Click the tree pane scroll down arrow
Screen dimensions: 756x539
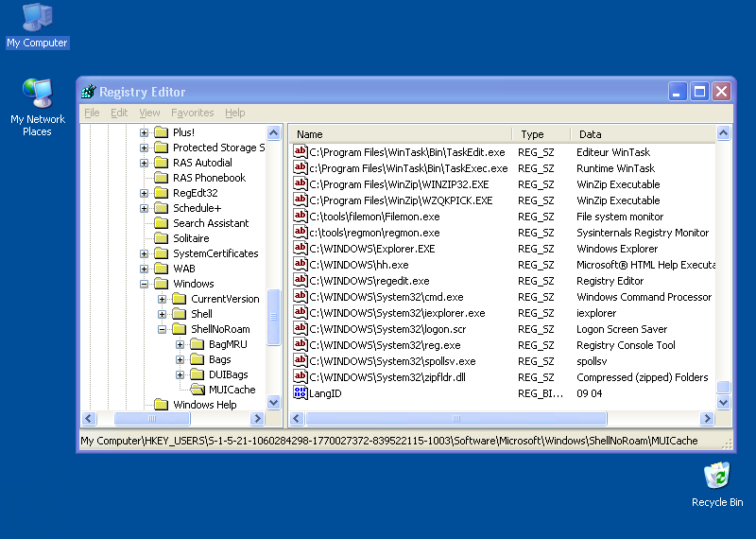point(273,402)
